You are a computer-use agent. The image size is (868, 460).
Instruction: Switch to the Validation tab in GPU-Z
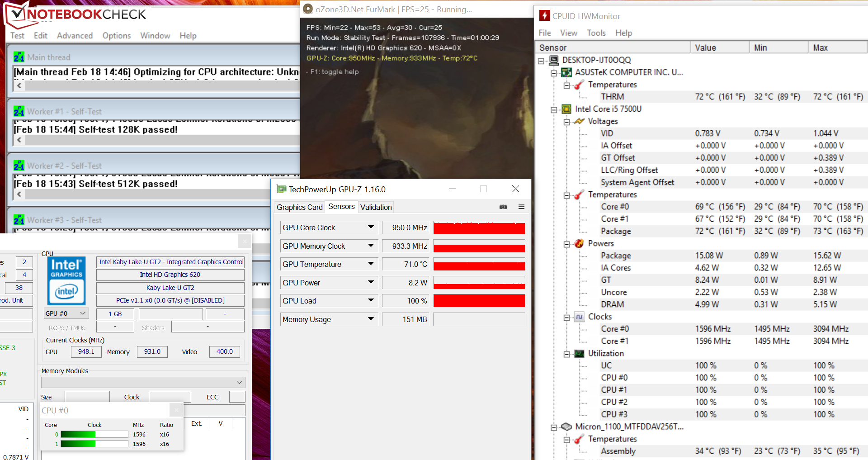(x=376, y=207)
